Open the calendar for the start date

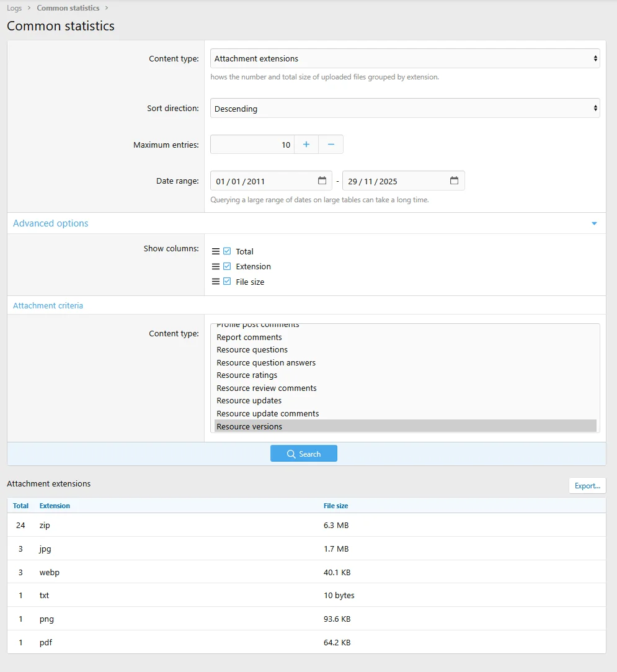[322, 181]
